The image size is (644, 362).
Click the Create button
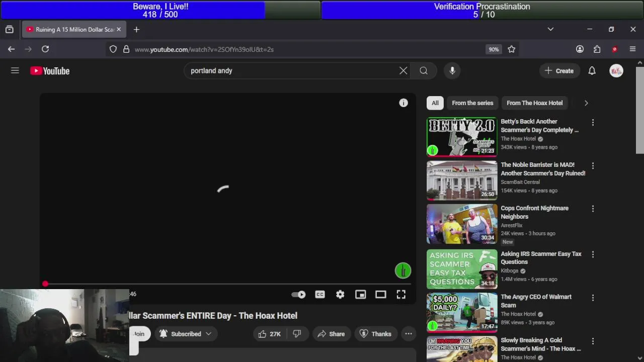[559, 71]
